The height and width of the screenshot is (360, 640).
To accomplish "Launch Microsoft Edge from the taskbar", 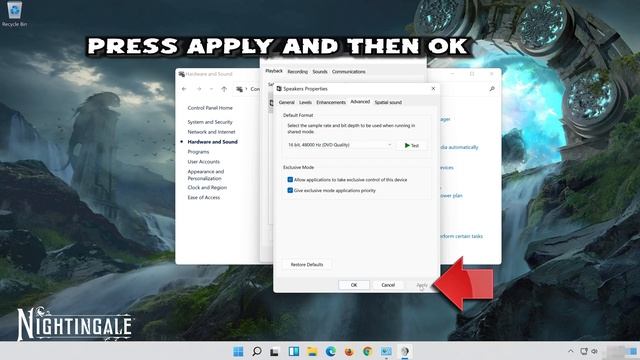I will click(x=331, y=351).
